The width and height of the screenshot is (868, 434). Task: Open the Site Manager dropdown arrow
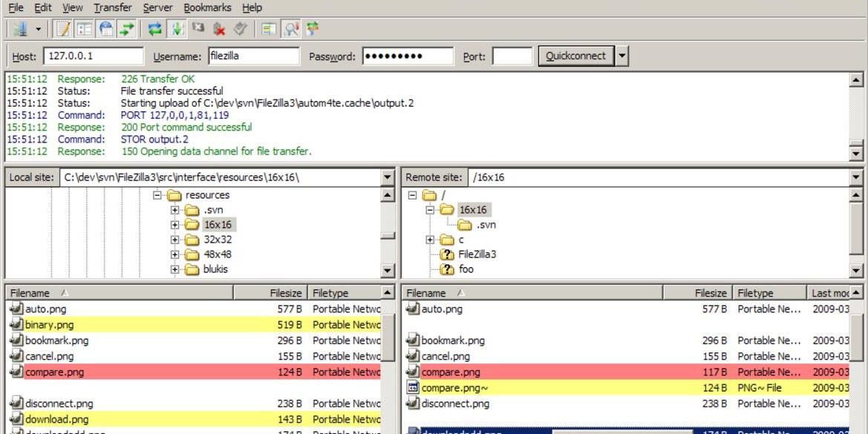[x=38, y=29]
